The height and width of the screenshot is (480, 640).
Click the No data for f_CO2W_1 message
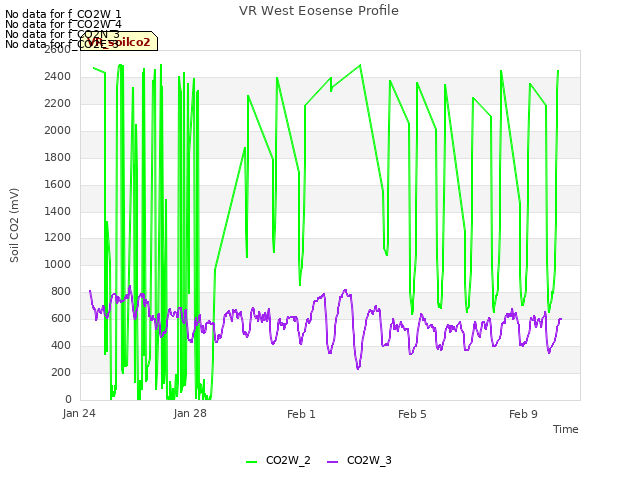pyautogui.click(x=63, y=14)
